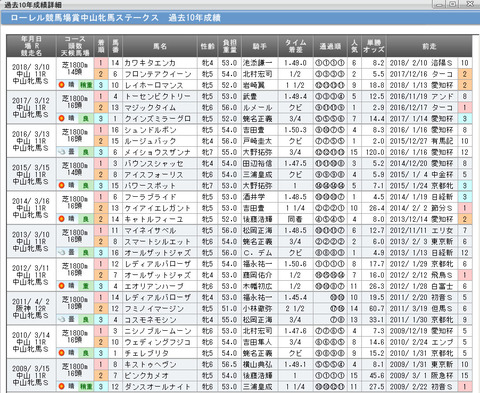Select horse name キャトルフィーユ

point(154,219)
